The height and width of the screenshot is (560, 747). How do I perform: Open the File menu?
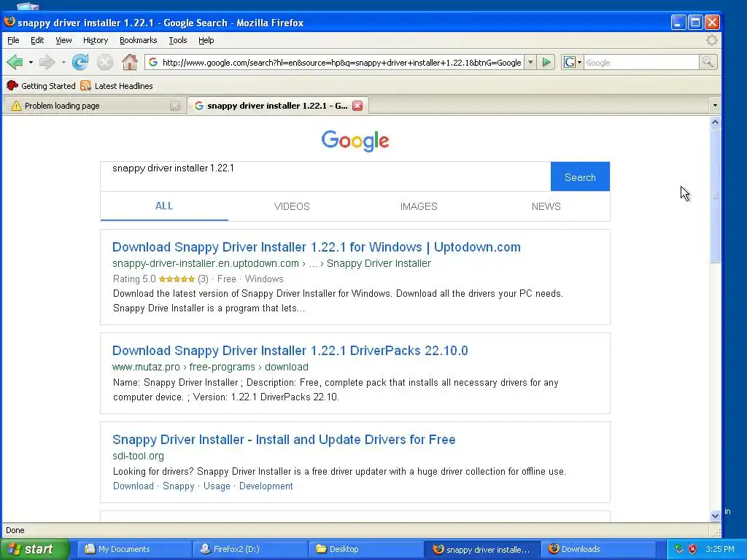coord(13,41)
